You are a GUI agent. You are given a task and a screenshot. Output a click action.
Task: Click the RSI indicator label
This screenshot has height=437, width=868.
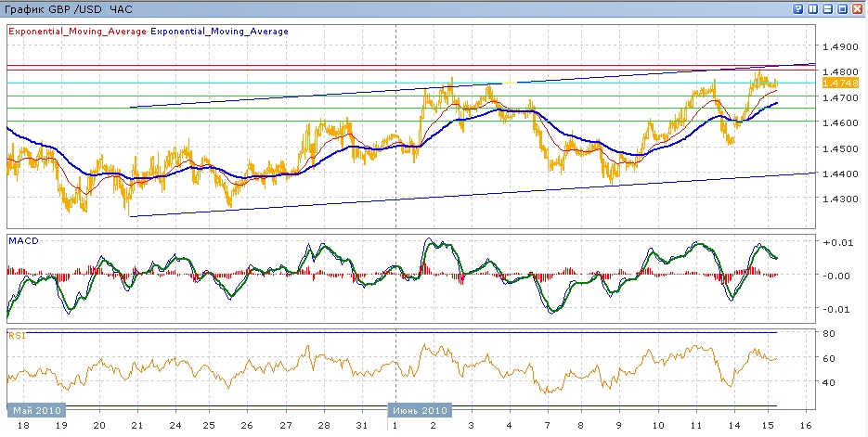16,336
